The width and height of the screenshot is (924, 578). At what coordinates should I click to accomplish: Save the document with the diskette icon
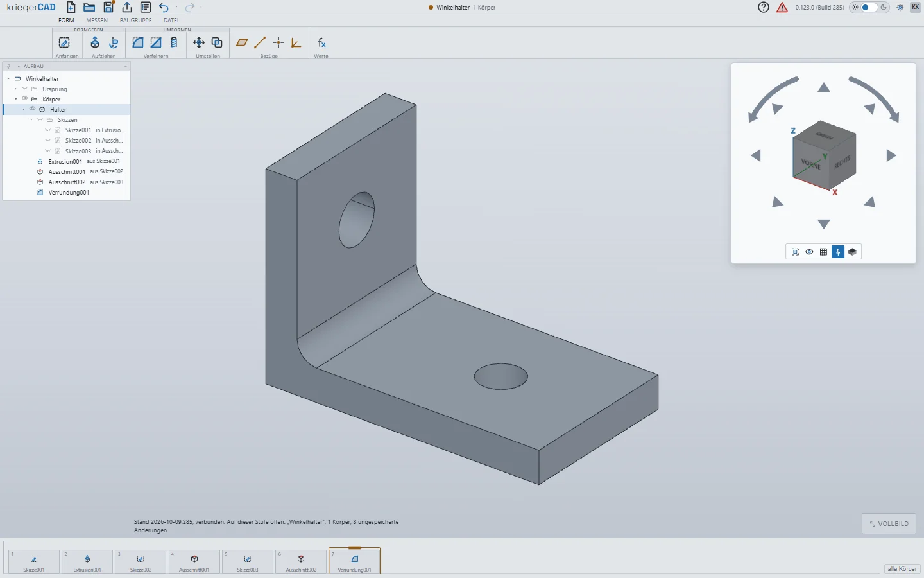pos(108,8)
